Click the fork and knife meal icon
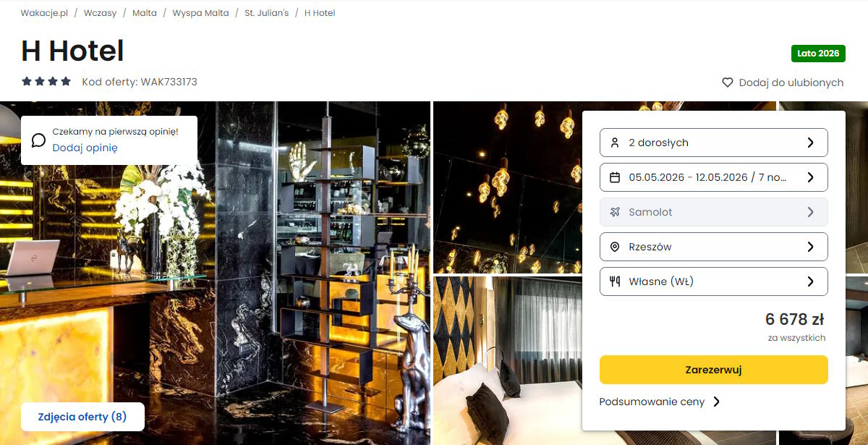Image resolution: width=868 pixels, height=445 pixels. (x=615, y=281)
